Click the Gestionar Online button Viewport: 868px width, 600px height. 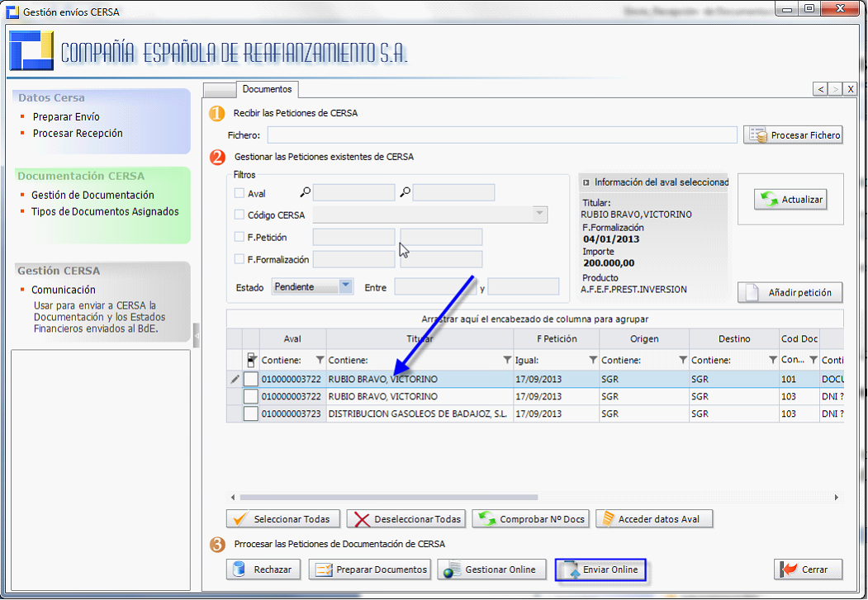point(491,569)
